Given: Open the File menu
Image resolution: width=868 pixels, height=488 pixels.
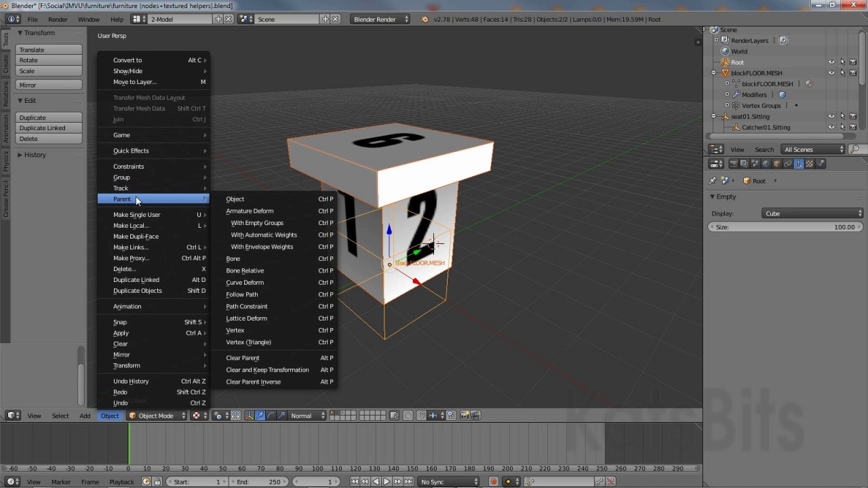Looking at the screenshot, I should 33,19.
